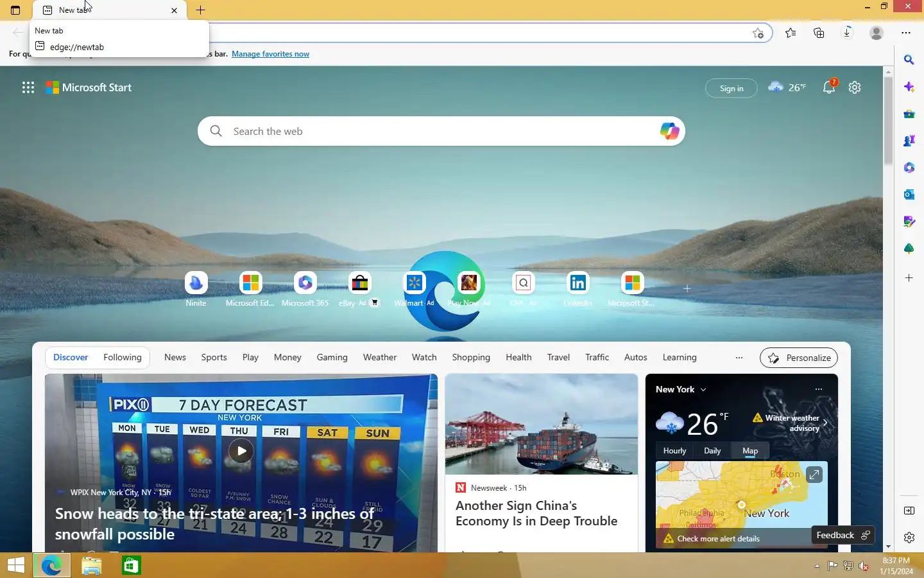
Task: Play the PIX11 forecast video
Action: pos(241,451)
